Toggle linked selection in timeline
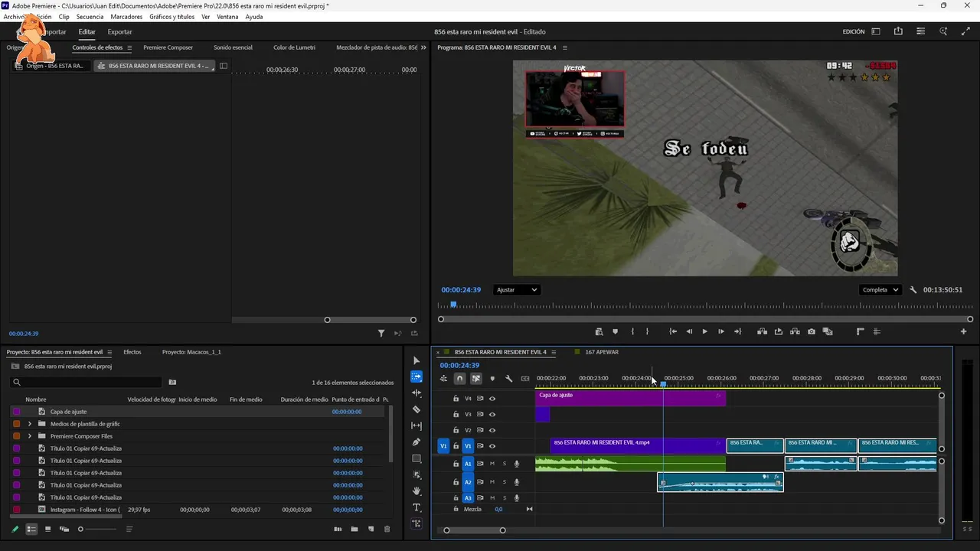This screenshot has width=980, height=551. point(475,378)
